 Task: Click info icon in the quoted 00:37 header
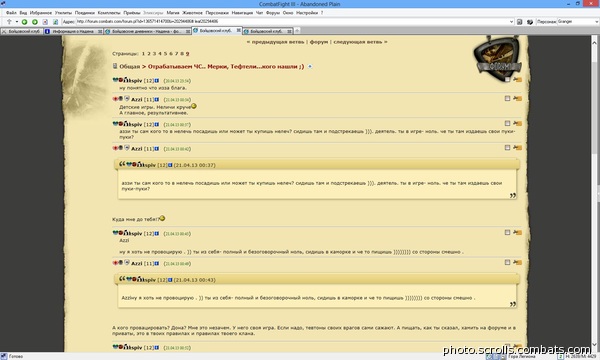click(170, 165)
